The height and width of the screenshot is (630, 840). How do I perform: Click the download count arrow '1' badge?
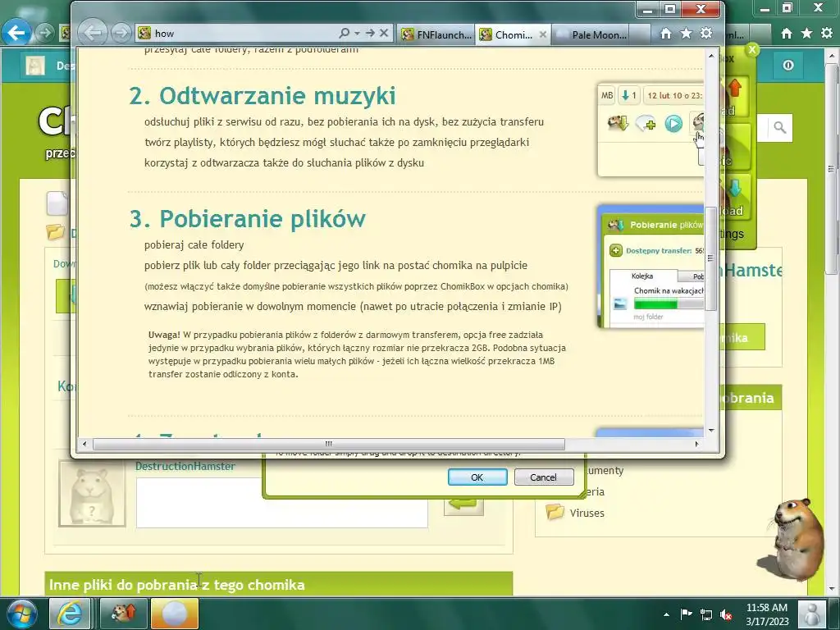629,95
